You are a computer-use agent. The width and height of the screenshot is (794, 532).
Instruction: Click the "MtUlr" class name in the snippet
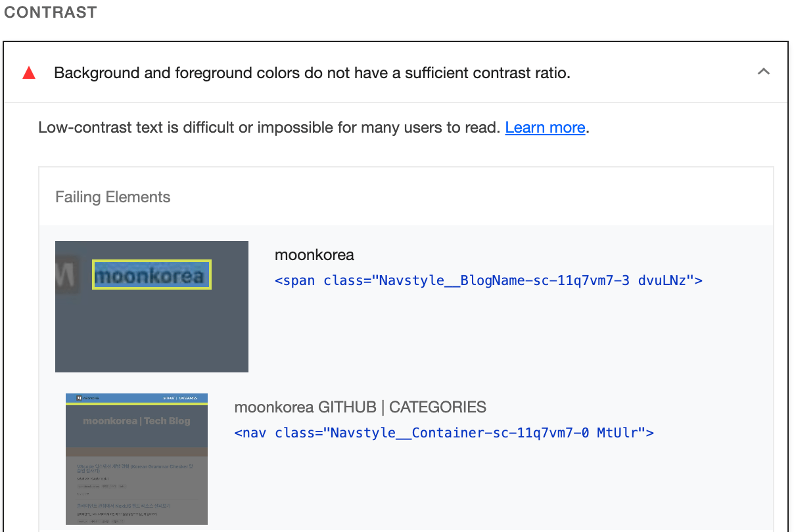click(x=620, y=433)
